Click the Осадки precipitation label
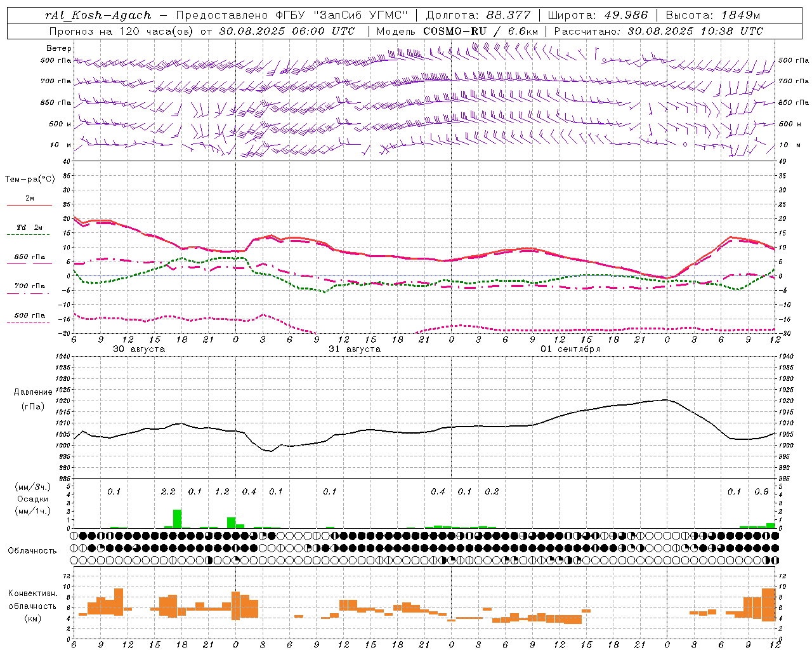 click(x=32, y=499)
